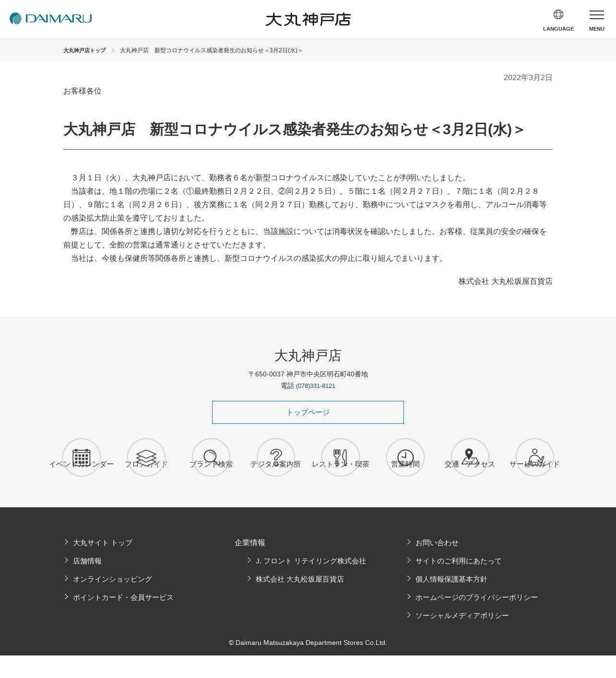Click the announcement main heading
The width and height of the screenshot is (616, 678).
[x=294, y=129]
